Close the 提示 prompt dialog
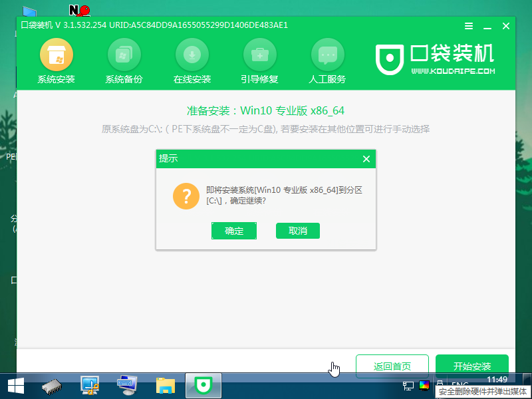The image size is (532, 399). 366,159
